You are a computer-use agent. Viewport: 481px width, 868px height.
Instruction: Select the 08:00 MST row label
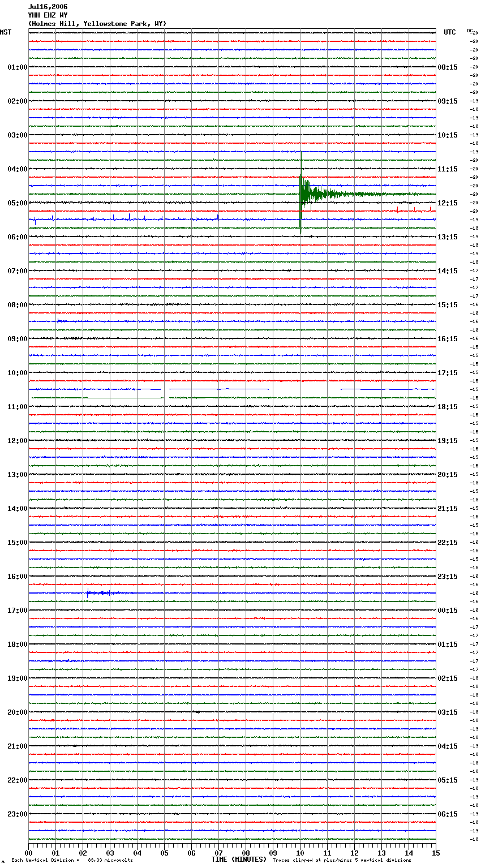point(18,305)
